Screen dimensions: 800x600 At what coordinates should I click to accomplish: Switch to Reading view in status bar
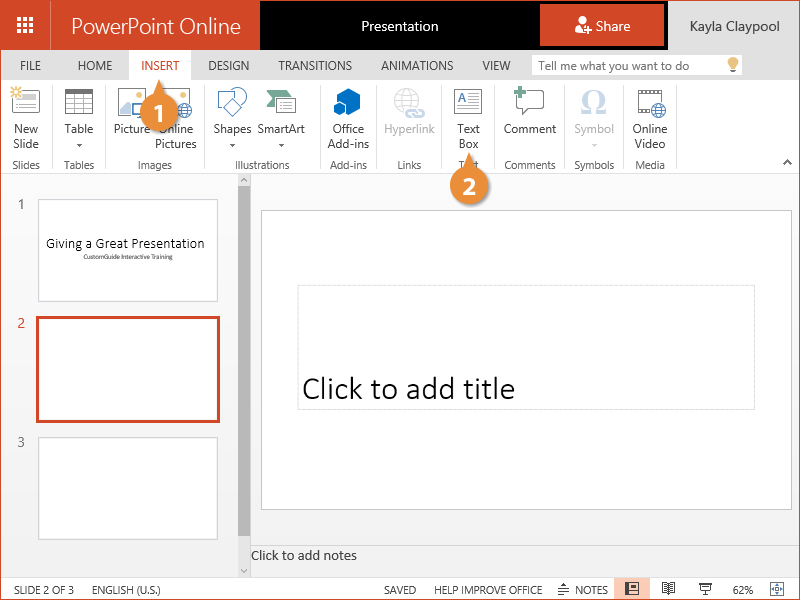click(x=669, y=589)
